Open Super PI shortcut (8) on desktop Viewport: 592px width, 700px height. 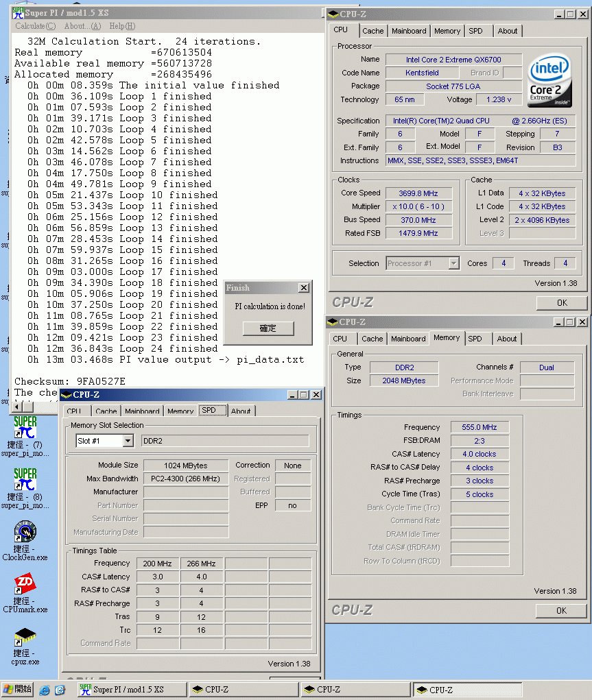(x=25, y=488)
